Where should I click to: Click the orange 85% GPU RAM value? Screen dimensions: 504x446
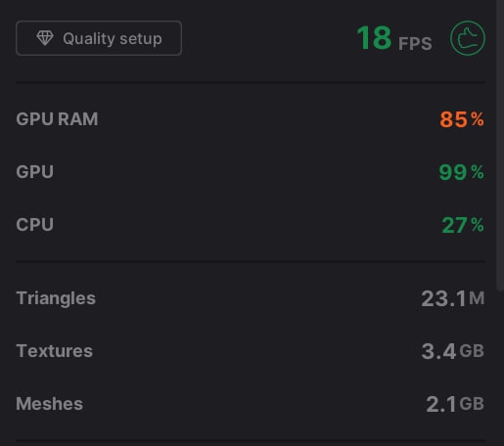[462, 119]
